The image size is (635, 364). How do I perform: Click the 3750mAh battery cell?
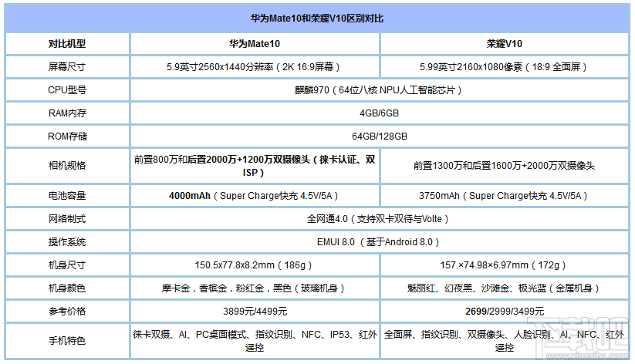point(504,196)
